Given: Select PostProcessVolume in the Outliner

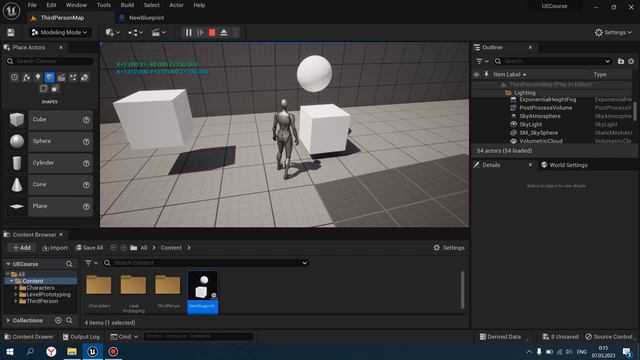Looking at the screenshot, I should (x=545, y=108).
